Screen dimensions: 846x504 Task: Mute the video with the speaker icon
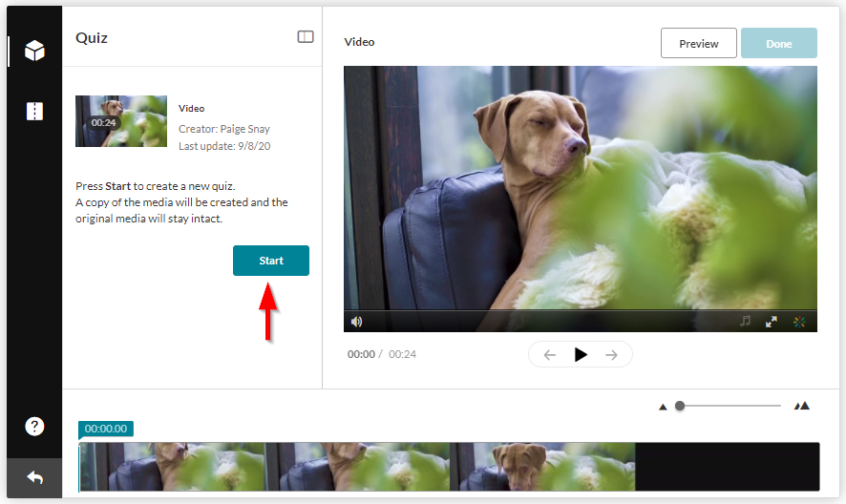point(356,322)
